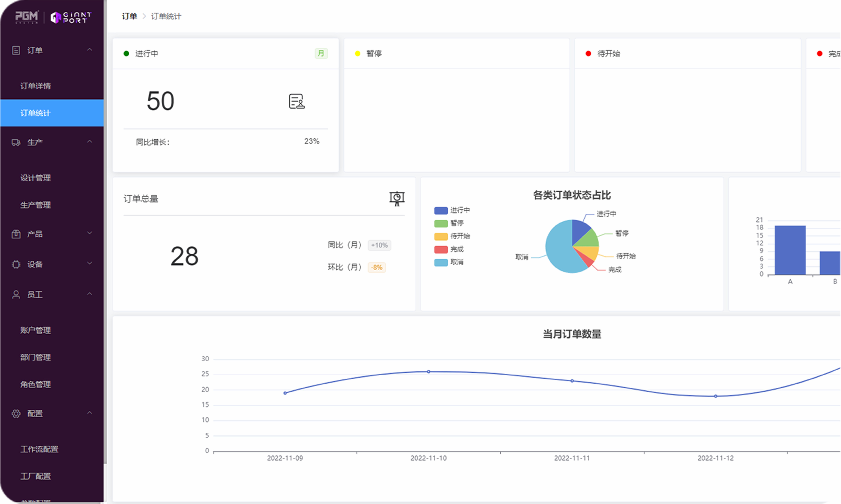Select the 订单统计 menu item
Viewport: 841px width, 504px height.
[x=52, y=113]
